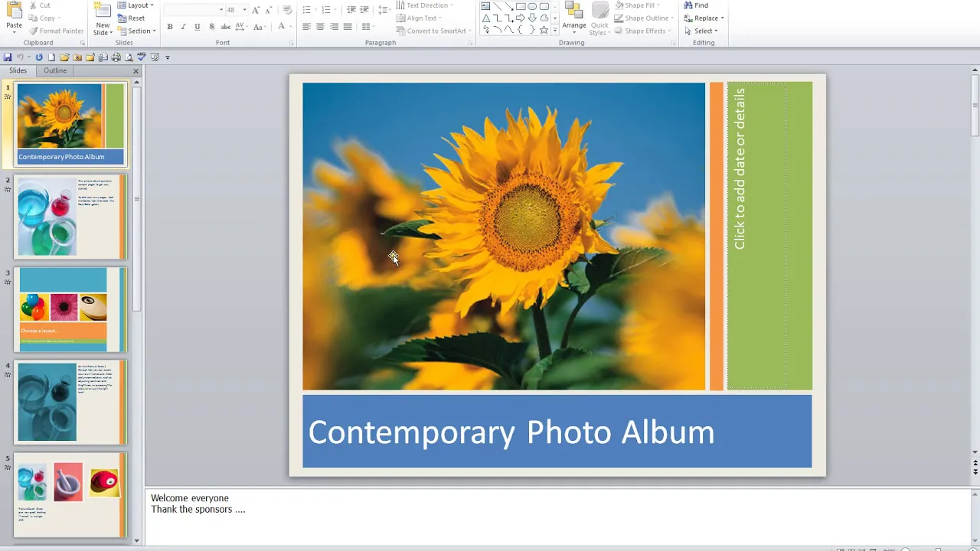Click the Bullets list icon
The image size is (980, 551).
[306, 9]
